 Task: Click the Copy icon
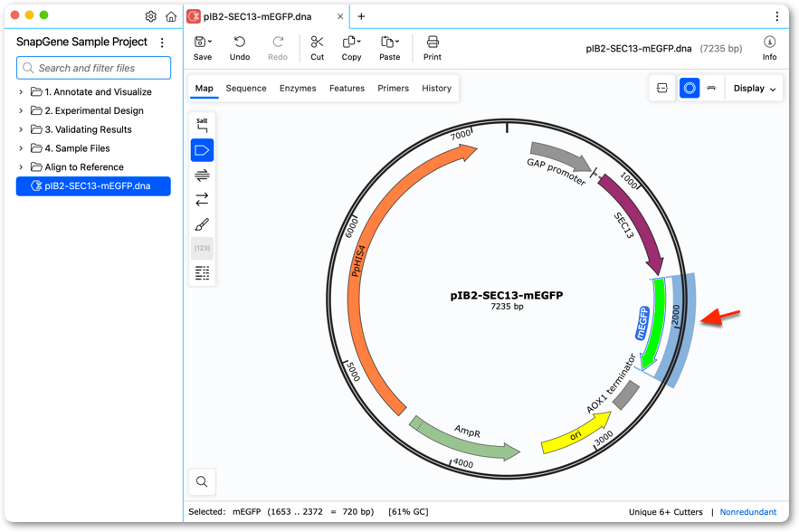349,42
